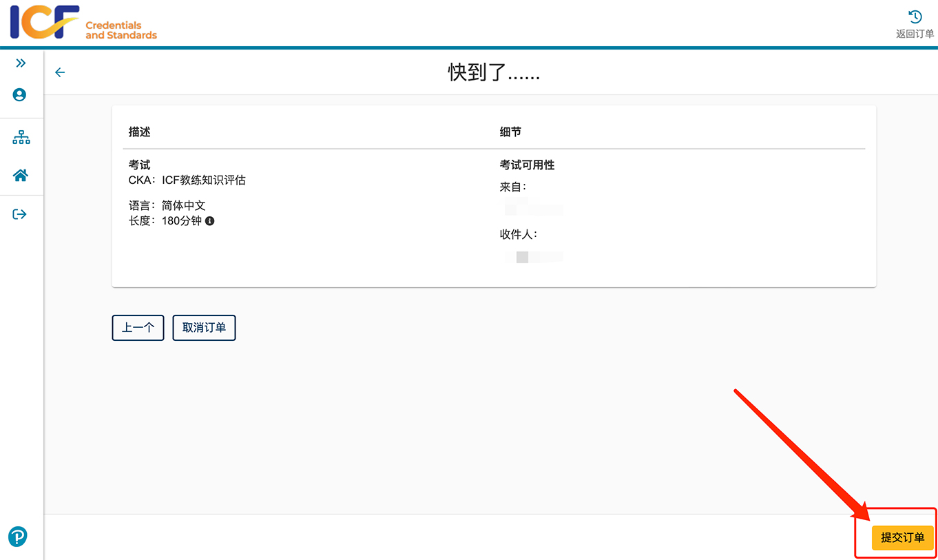Expand the sidebar with double-chevron icon

21,63
